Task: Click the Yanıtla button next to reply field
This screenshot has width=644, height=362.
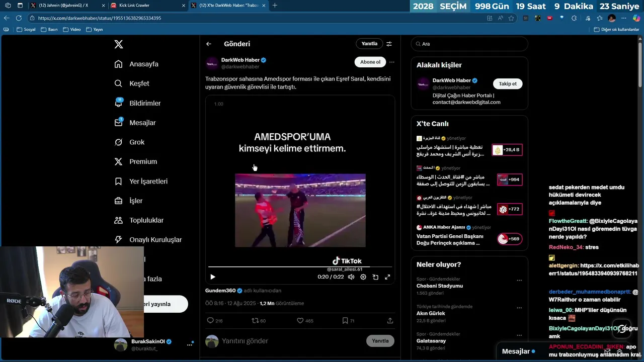Action: point(380,341)
